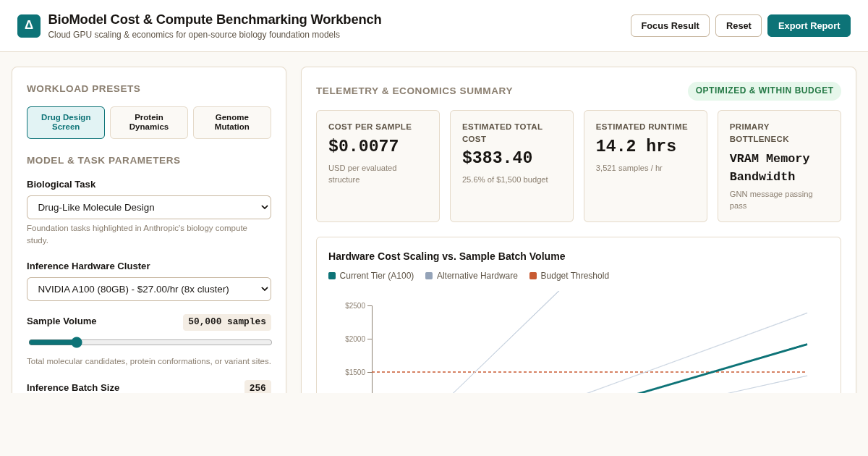Image resolution: width=868 pixels, height=456 pixels.
Task: Click the batch size value 256
Action: point(258,388)
